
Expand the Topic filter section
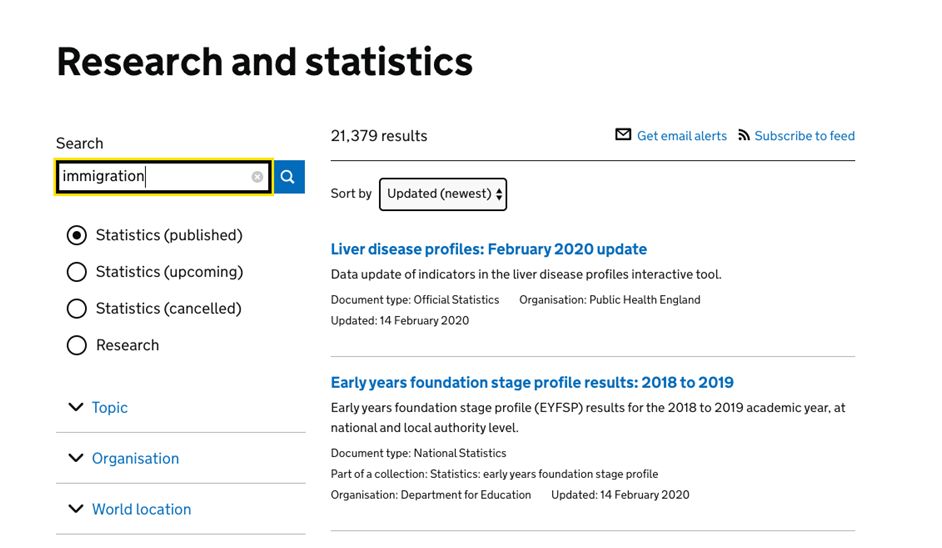[109, 407]
